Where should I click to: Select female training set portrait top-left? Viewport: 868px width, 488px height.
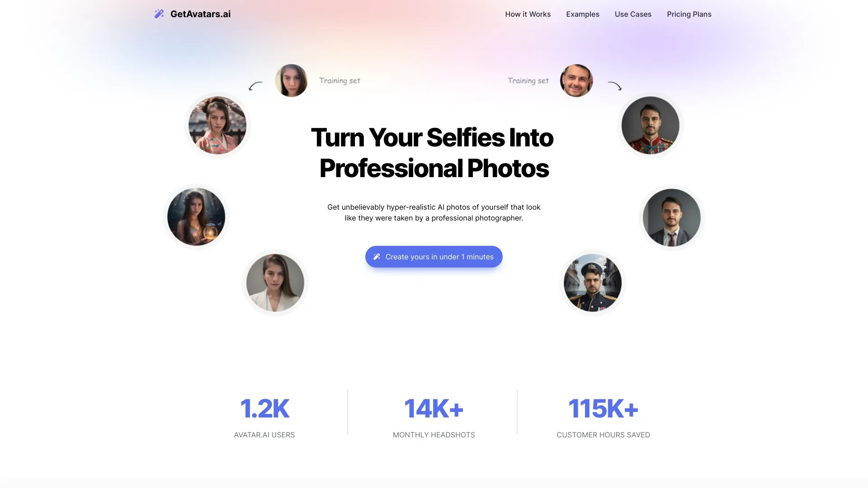290,80
